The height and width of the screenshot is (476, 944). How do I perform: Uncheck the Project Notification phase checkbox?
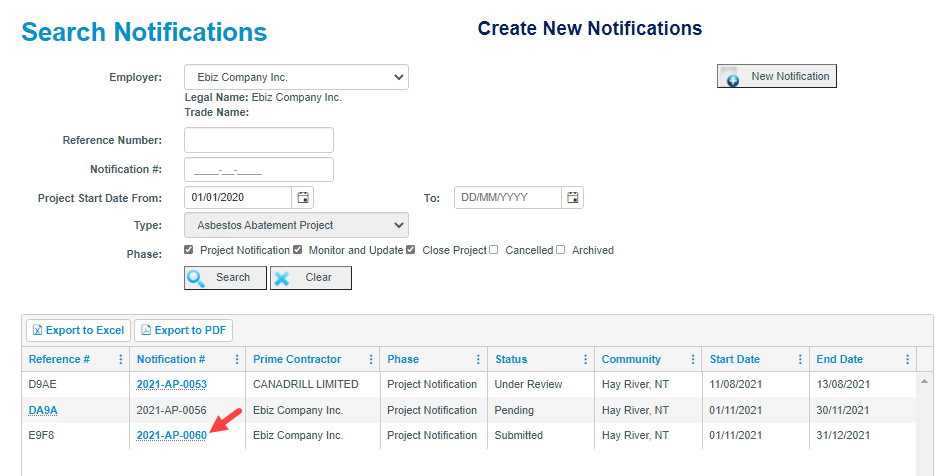(x=189, y=250)
